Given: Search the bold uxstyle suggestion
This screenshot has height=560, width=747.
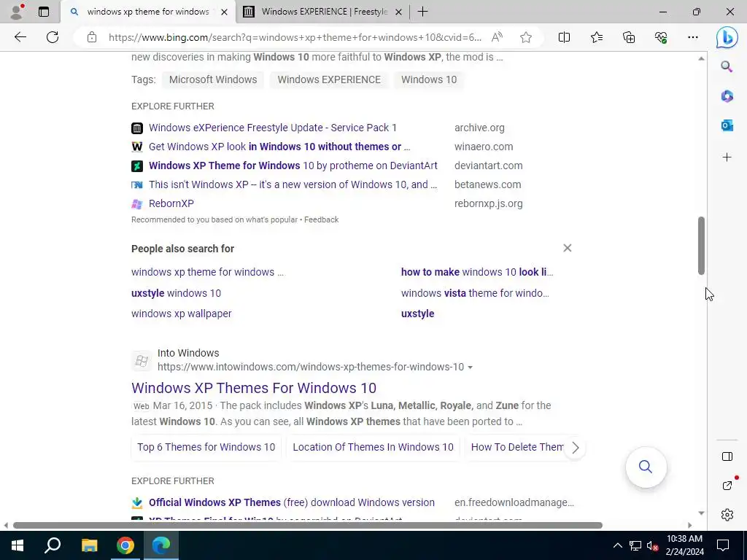Looking at the screenshot, I should [418, 314].
